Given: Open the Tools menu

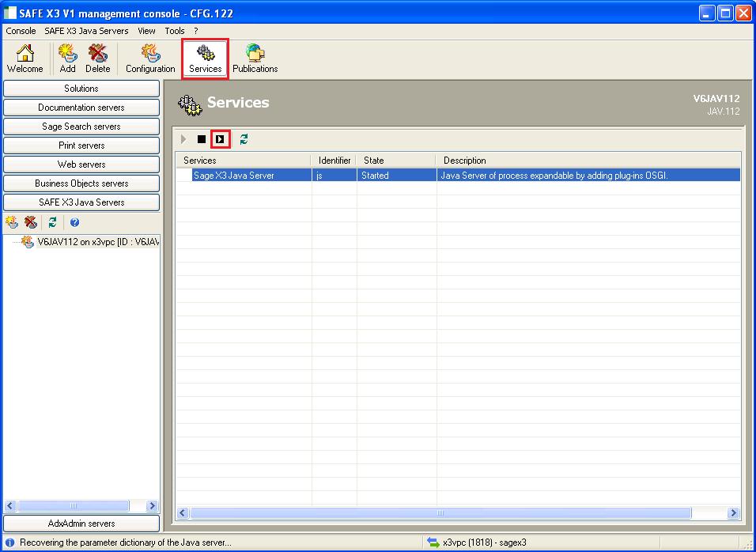Looking at the screenshot, I should (175, 31).
